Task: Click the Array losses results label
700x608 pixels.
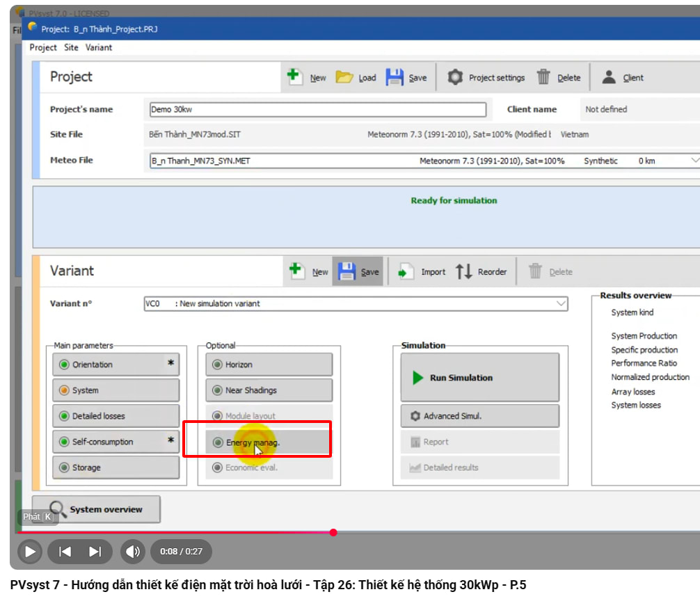Action: (x=633, y=392)
